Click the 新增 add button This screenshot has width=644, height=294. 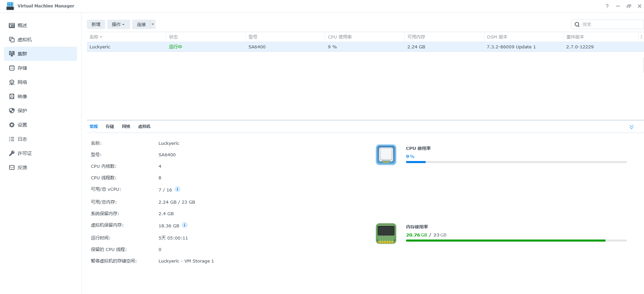(x=96, y=24)
